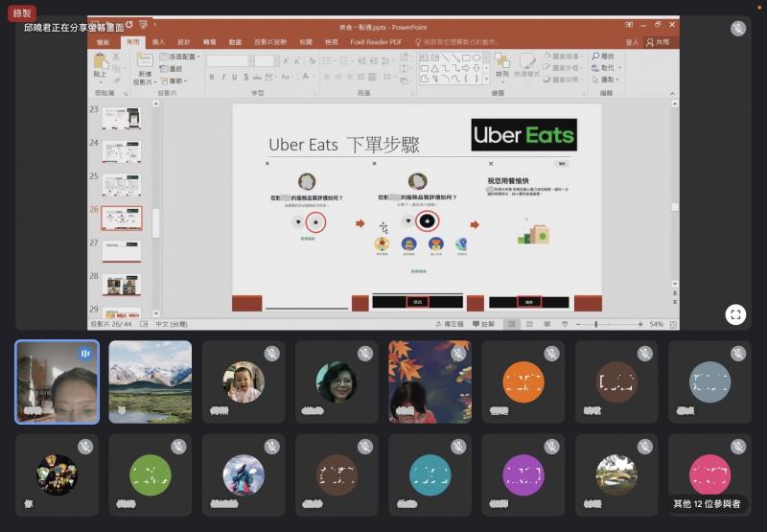Click 投影片 26/44 slide counter
The height and width of the screenshot is (532, 767).
(x=111, y=324)
